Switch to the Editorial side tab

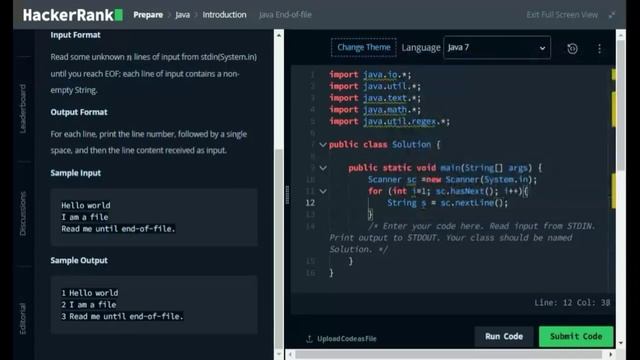pos(22,318)
